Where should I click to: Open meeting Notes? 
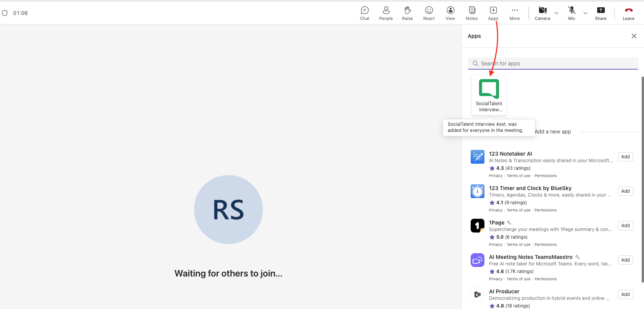point(471,13)
